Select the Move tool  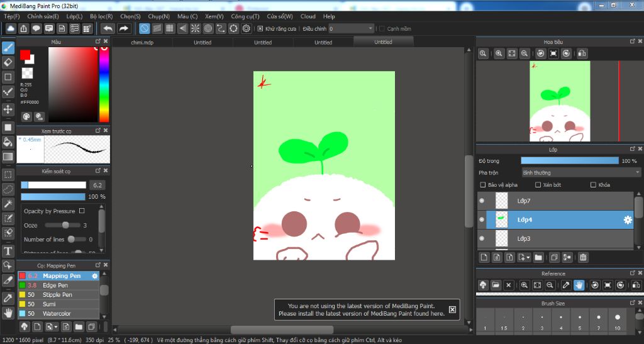pos(8,109)
